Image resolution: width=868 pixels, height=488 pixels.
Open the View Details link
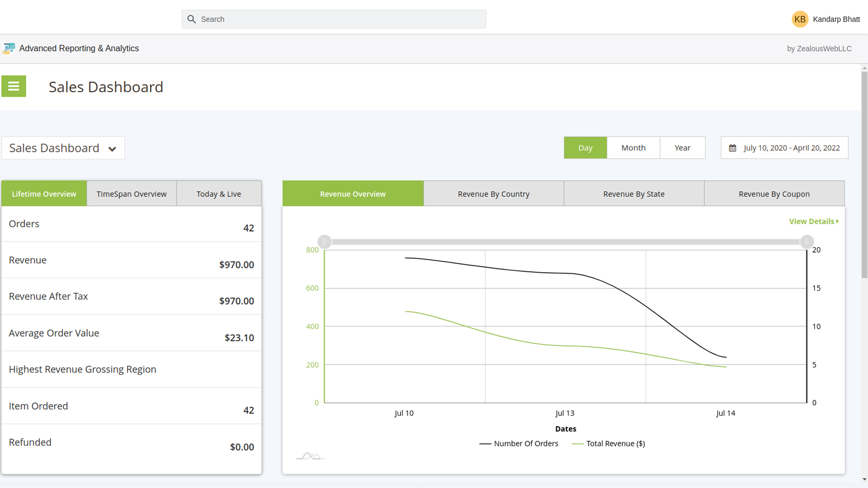click(x=811, y=221)
